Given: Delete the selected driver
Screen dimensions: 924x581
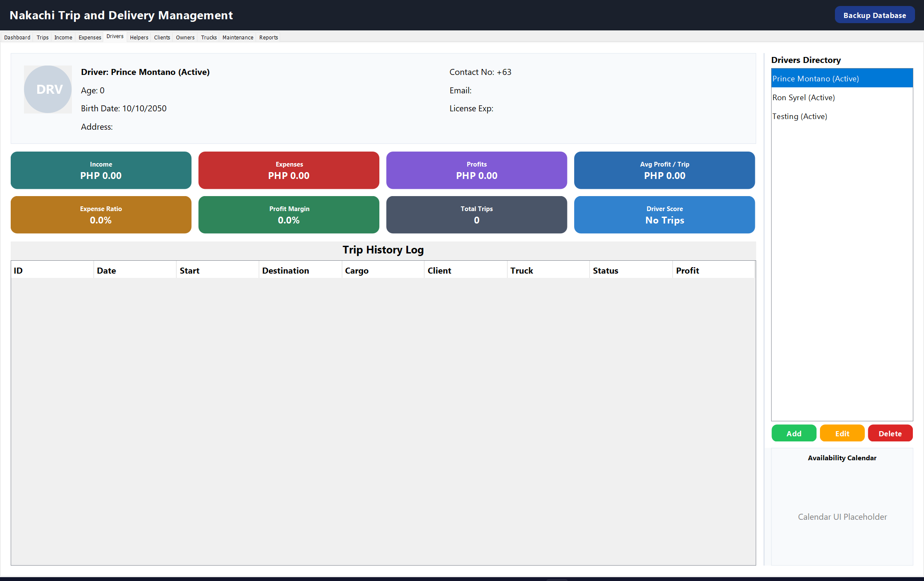Looking at the screenshot, I should (x=890, y=433).
